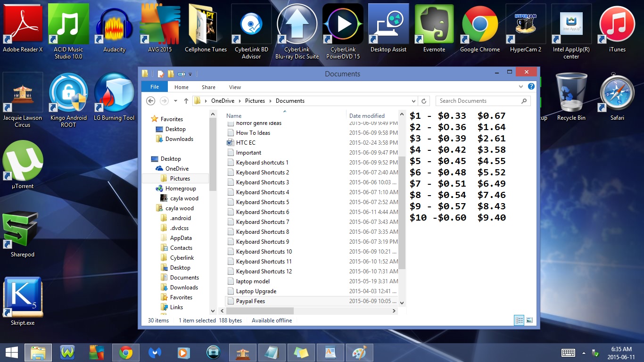Viewport: 644px width, 362px height.
Task: Switch to details view button
Action: pos(519,320)
